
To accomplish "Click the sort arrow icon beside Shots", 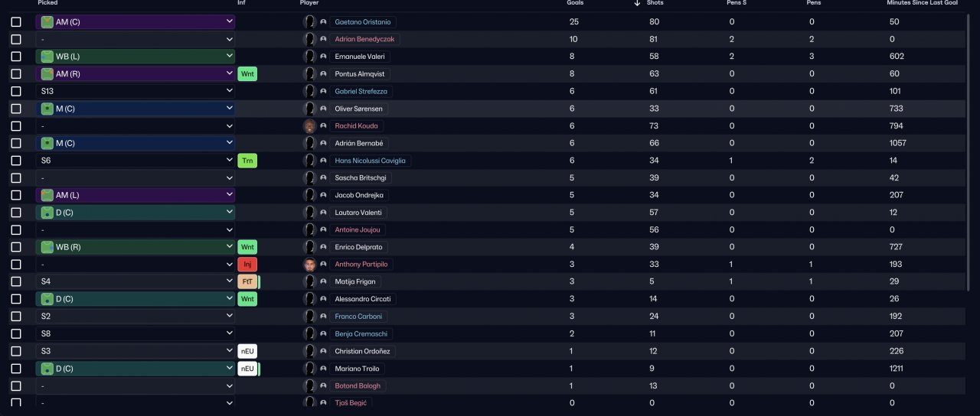I will pos(637,3).
